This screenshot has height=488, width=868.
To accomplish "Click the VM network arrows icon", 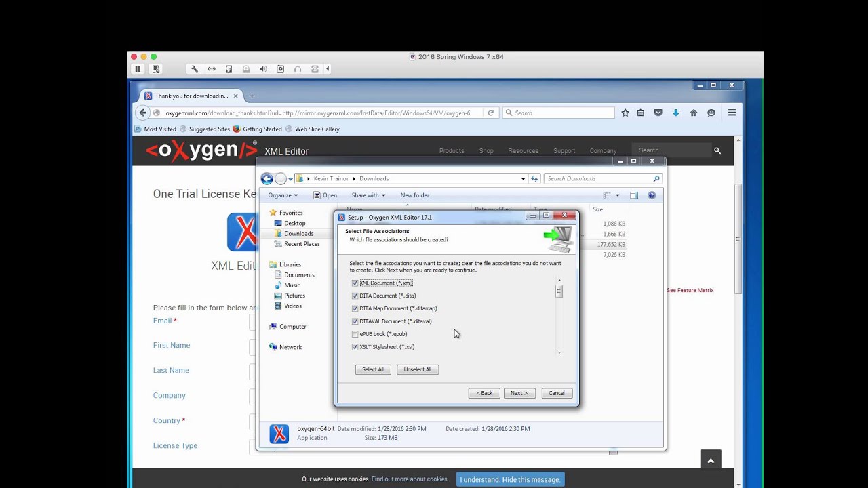I will [x=212, y=68].
